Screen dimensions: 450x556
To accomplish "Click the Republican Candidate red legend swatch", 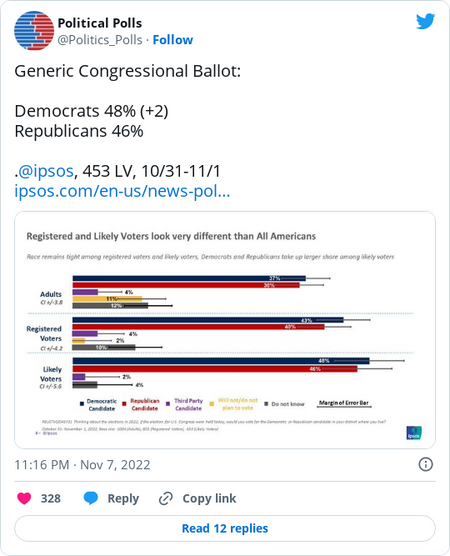I will click(124, 404).
